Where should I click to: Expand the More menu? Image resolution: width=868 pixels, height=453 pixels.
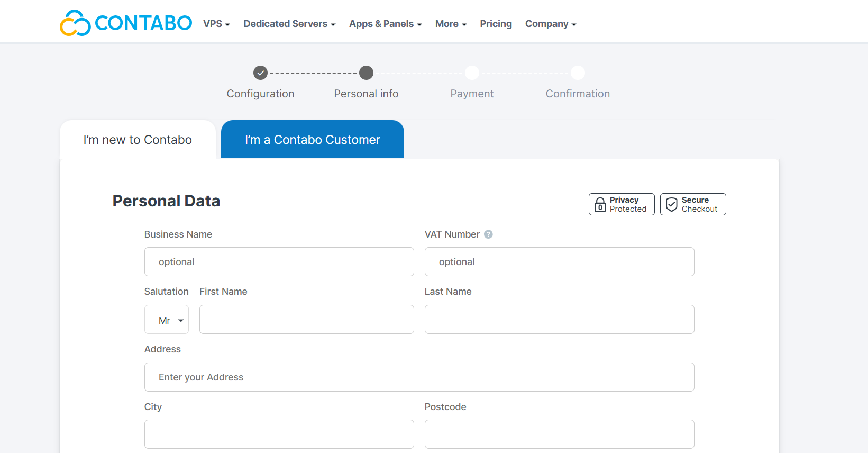pos(451,24)
